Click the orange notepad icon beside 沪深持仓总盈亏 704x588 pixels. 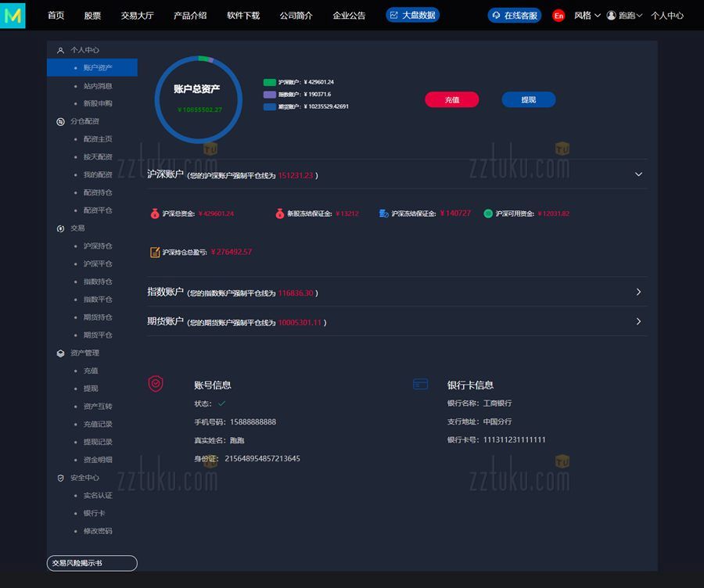[x=155, y=252]
